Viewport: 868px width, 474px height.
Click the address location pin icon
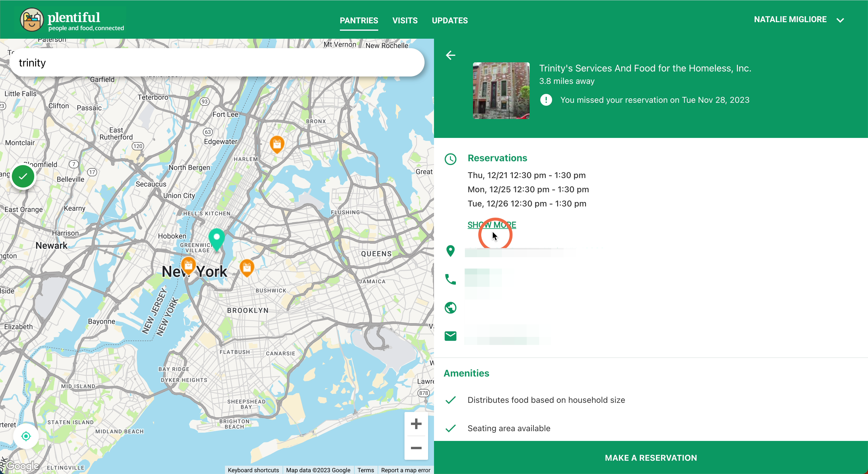coord(451,251)
